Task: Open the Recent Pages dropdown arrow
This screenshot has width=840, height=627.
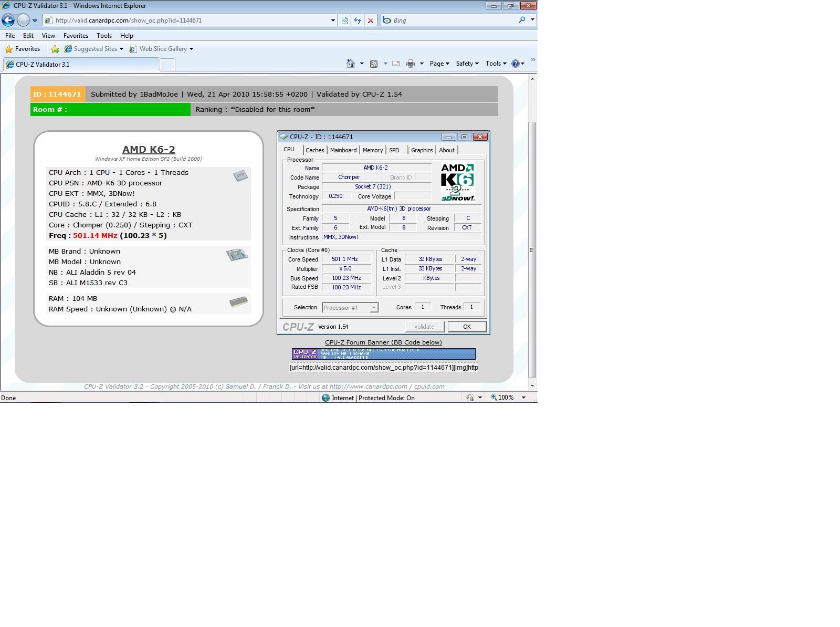Action: (x=35, y=20)
